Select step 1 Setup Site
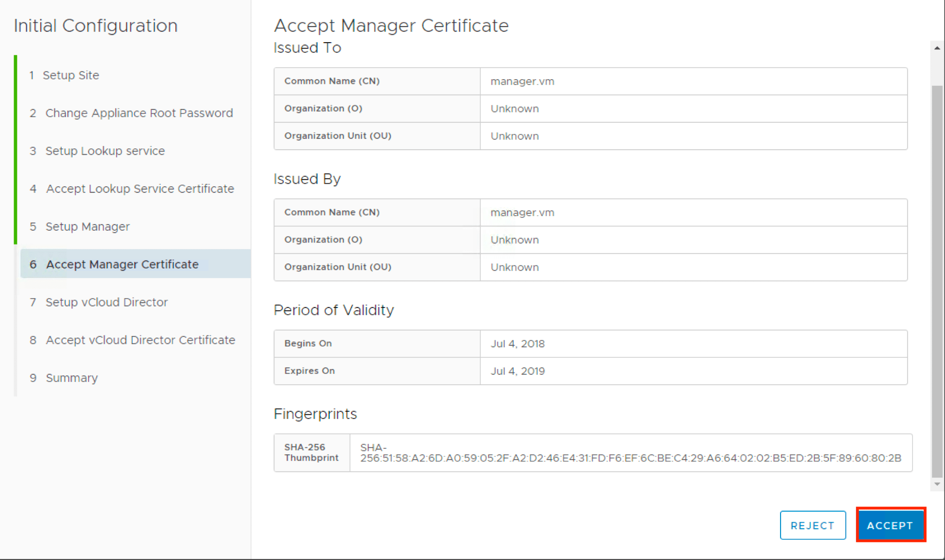 [x=71, y=75]
